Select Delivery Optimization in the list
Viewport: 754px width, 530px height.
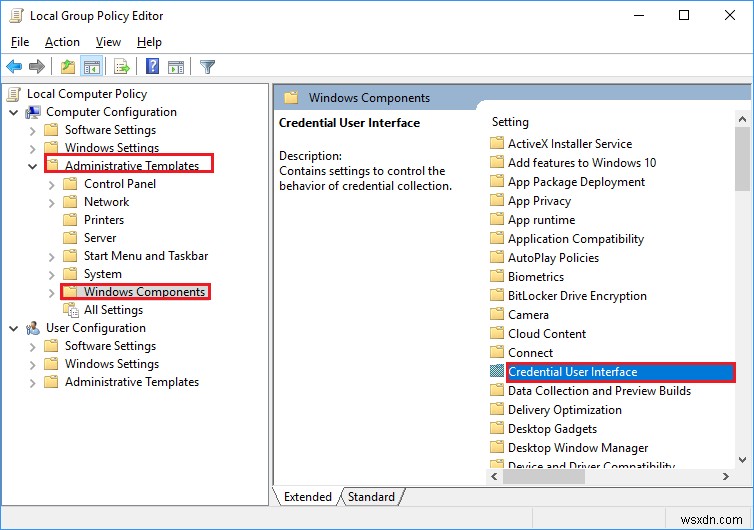pos(565,410)
